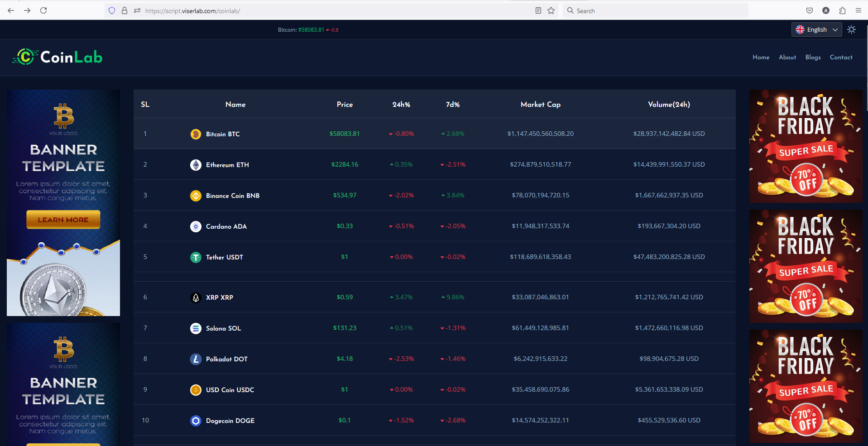
Task: Click the Cardano coin icon in row 4
Action: coord(196,226)
